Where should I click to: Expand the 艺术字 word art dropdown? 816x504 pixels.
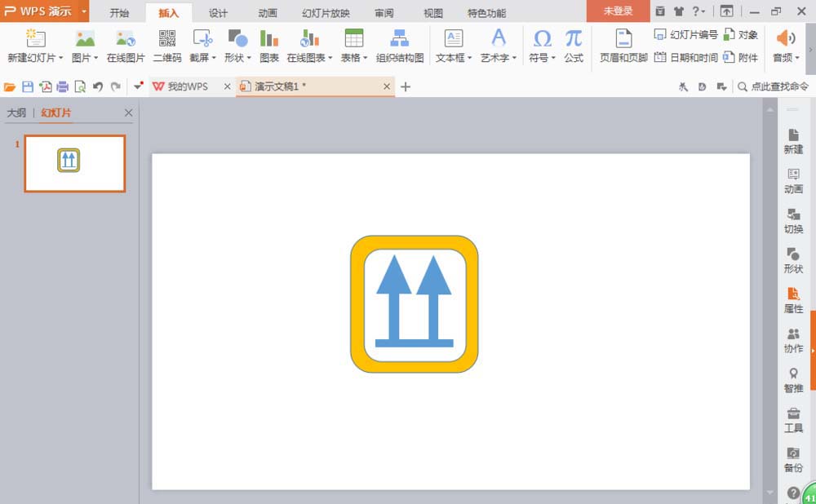coord(499,58)
